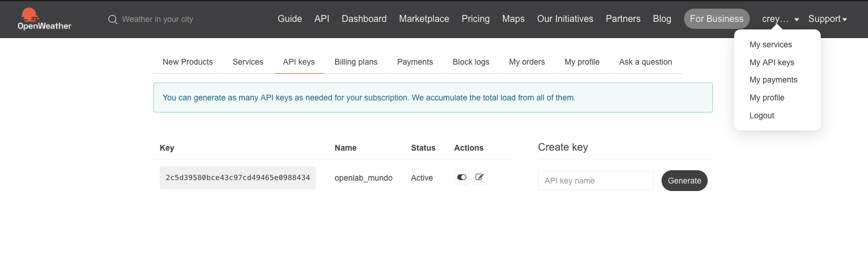Image resolution: width=868 pixels, height=277 pixels.
Task: Click the For Business button
Action: [716, 19]
